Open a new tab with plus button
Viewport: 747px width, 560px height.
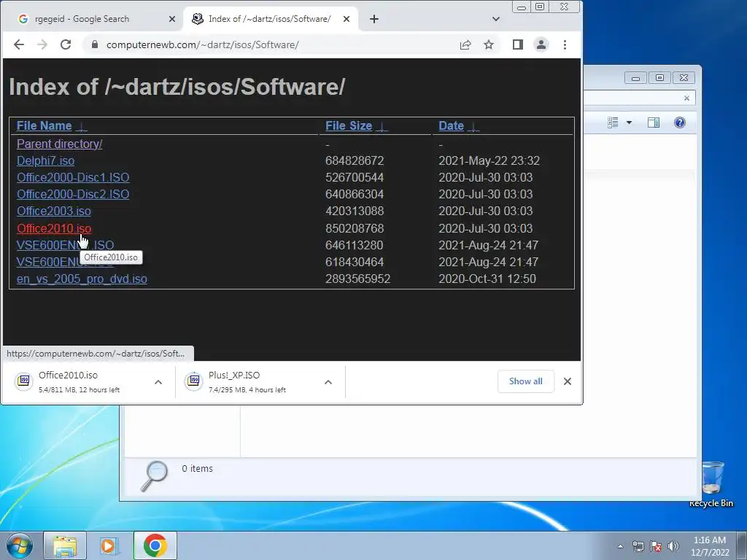tap(374, 19)
